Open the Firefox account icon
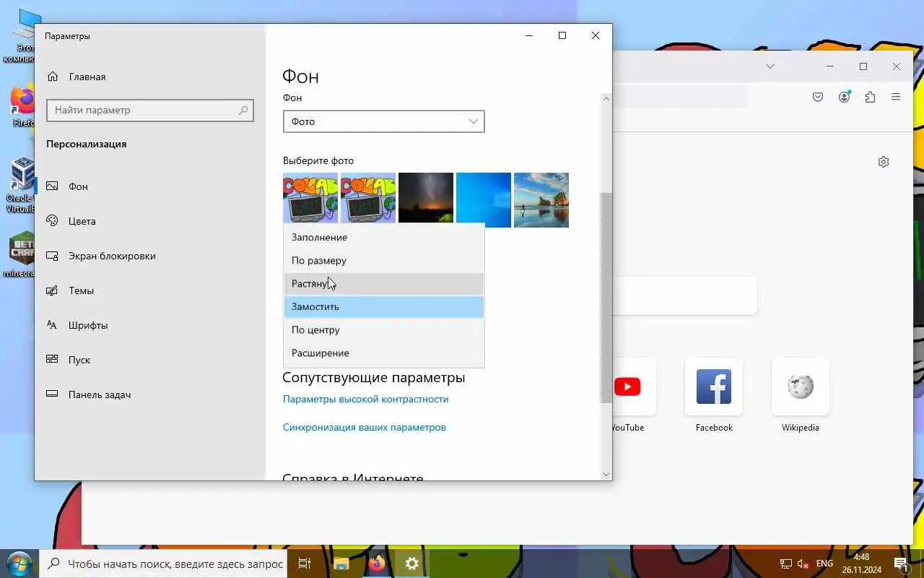The image size is (924, 578). pyautogui.click(x=844, y=97)
